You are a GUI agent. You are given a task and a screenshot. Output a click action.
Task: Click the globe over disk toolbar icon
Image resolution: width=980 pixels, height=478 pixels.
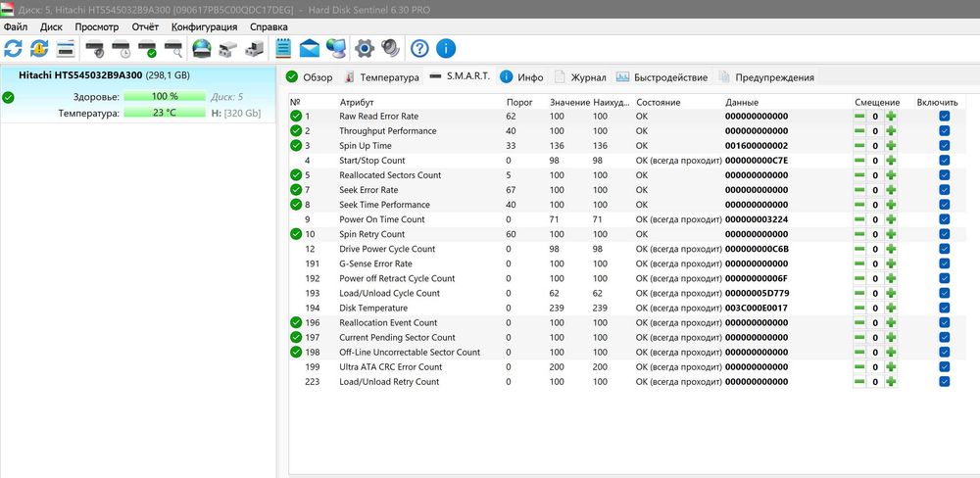click(202, 48)
